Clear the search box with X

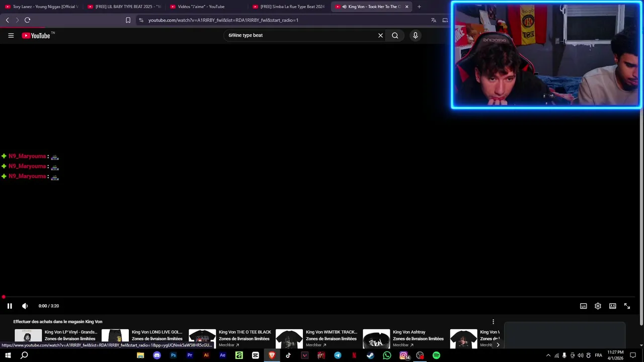coord(380,35)
